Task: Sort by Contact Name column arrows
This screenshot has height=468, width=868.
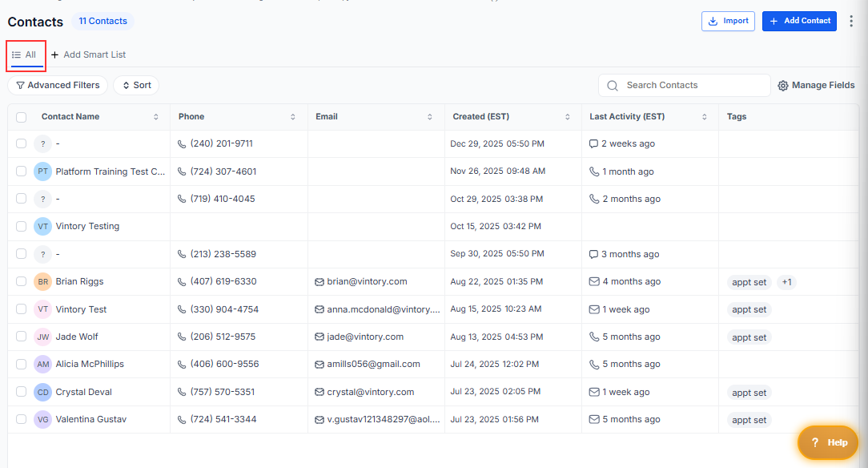Action: tap(155, 117)
